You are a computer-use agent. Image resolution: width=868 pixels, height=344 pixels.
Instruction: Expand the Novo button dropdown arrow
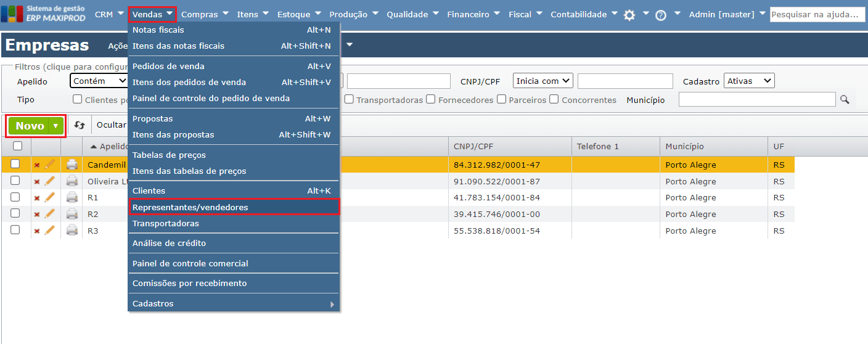pos(56,126)
